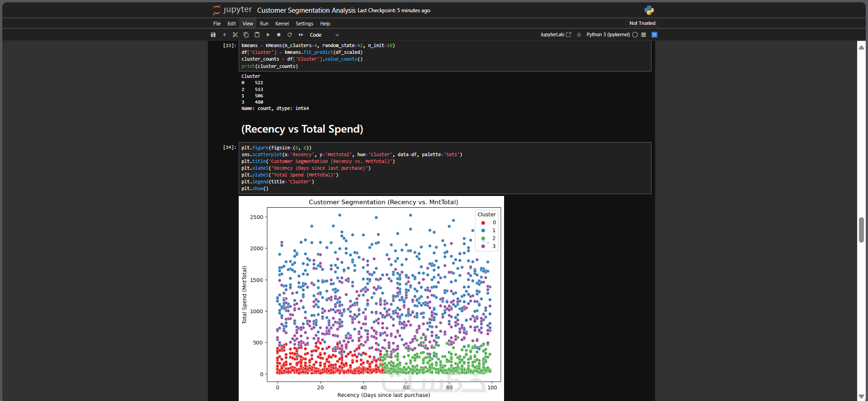
Task: Click the kernel debugger bug icon
Action: pos(579,35)
